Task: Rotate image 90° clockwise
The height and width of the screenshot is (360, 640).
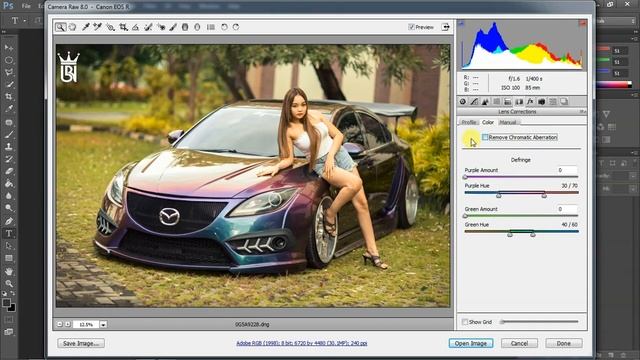Action: point(236,27)
